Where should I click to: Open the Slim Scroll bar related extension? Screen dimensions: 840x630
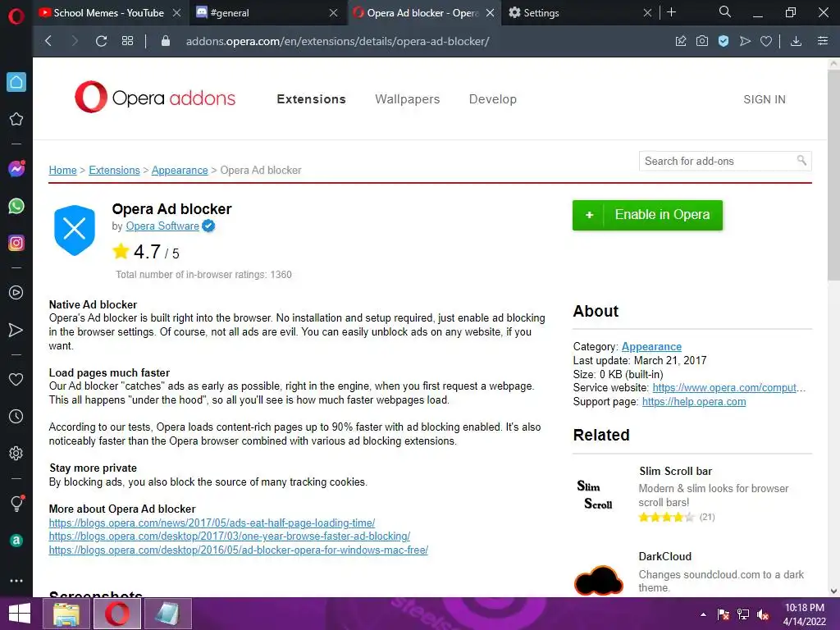(x=676, y=472)
